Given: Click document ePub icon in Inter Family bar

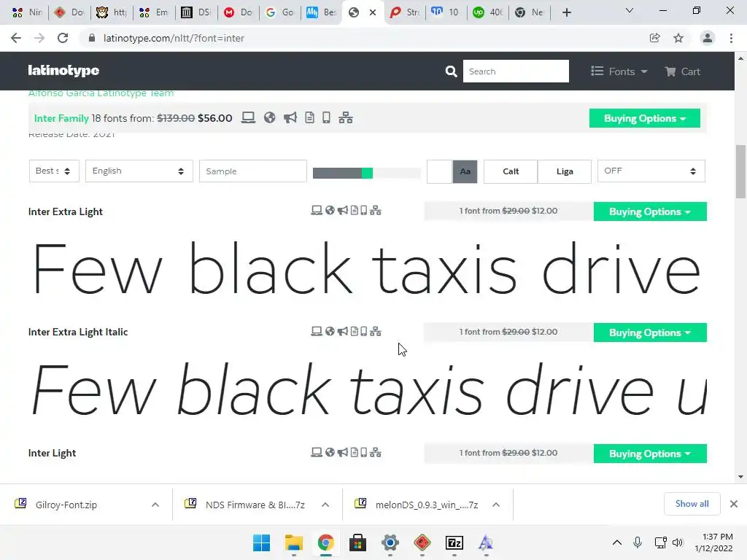Looking at the screenshot, I should (x=309, y=117).
